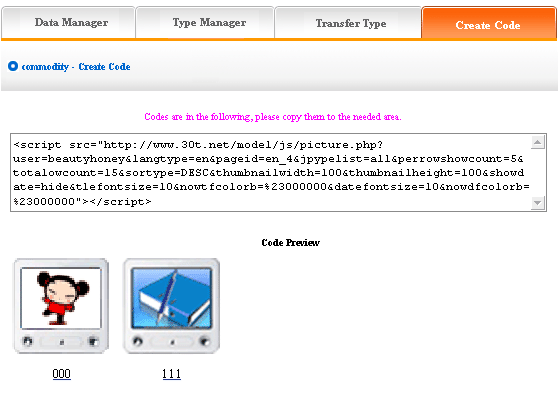Viewport: 558px width, 397px height.
Task: Go to the Transfer Type tab
Action: [x=348, y=23]
